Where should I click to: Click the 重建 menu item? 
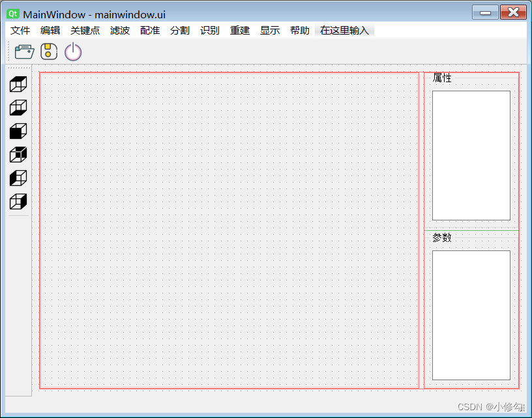239,30
